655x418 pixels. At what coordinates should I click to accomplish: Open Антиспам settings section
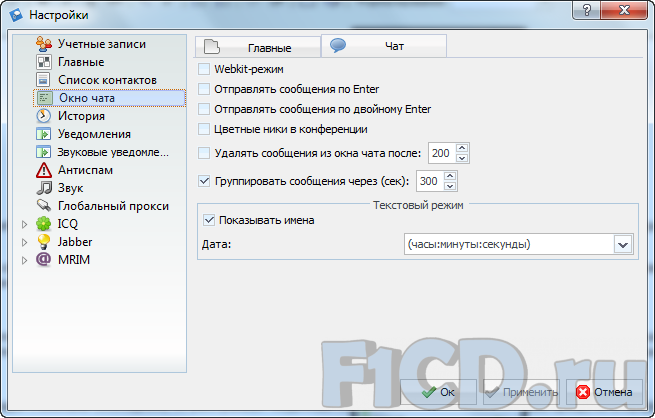click(x=85, y=170)
